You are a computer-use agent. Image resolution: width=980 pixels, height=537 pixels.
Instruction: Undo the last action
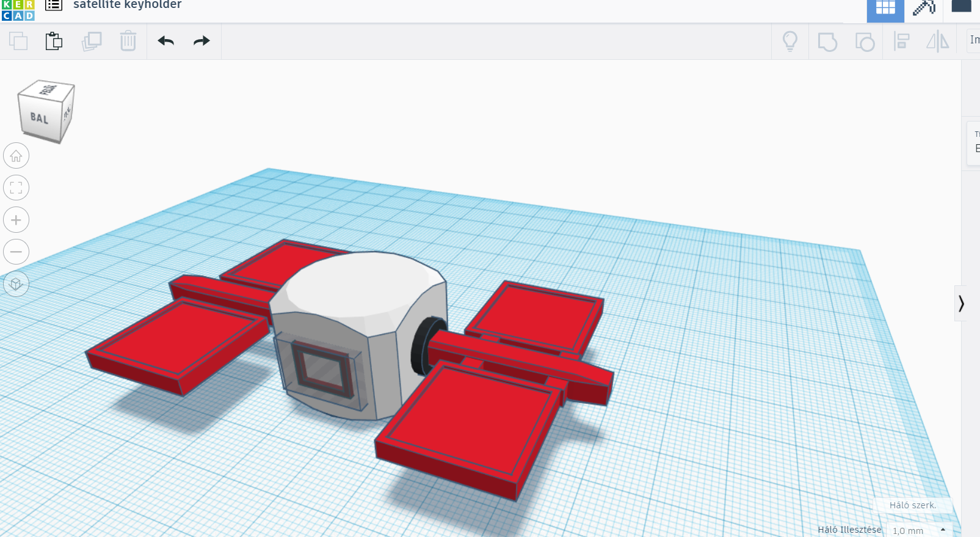(166, 41)
